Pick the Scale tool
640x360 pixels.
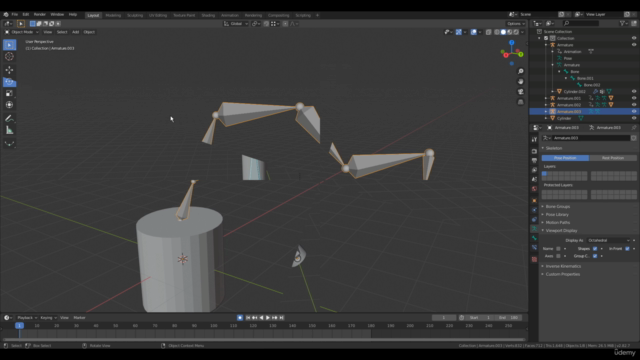[x=9, y=93]
